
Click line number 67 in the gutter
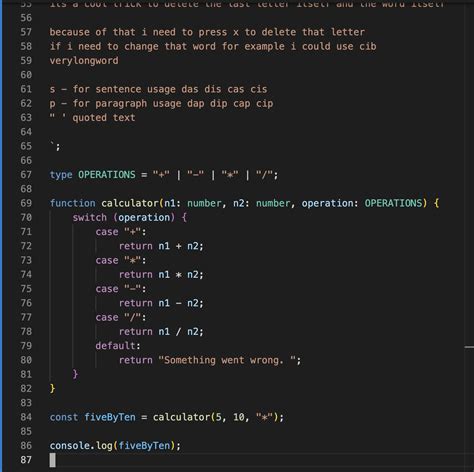click(26, 175)
